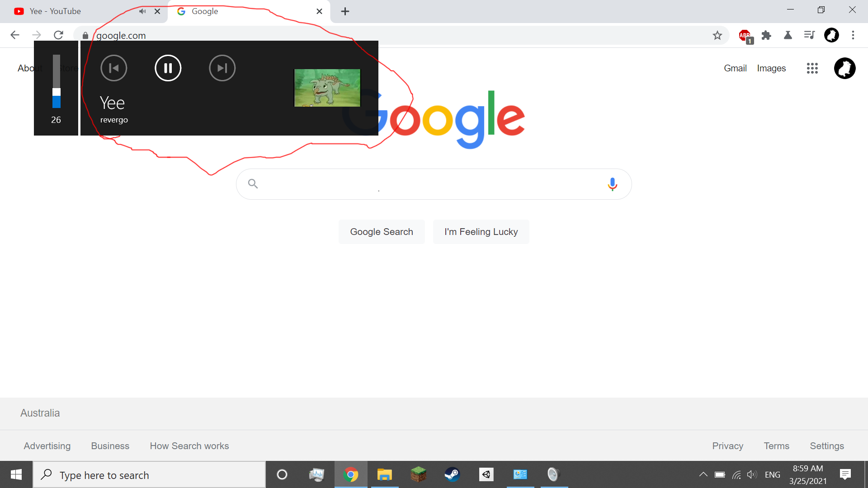Viewport: 868px width, 488px height.
Task: Click the taskbar search box
Action: 149,475
